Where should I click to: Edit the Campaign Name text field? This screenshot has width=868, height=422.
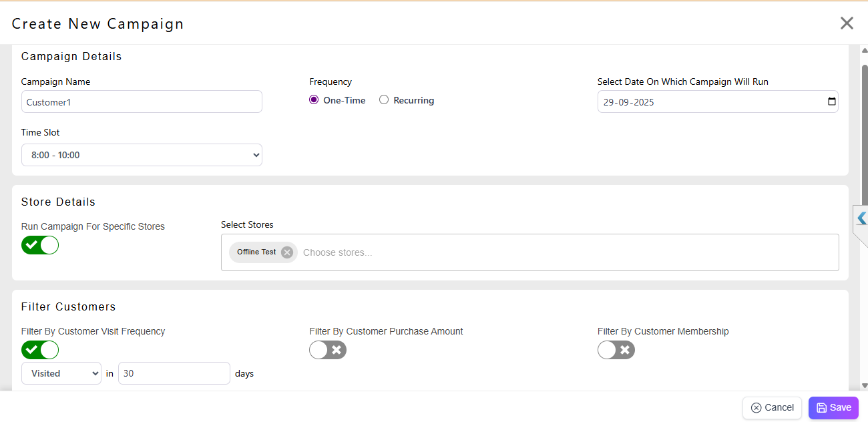pos(142,102)
